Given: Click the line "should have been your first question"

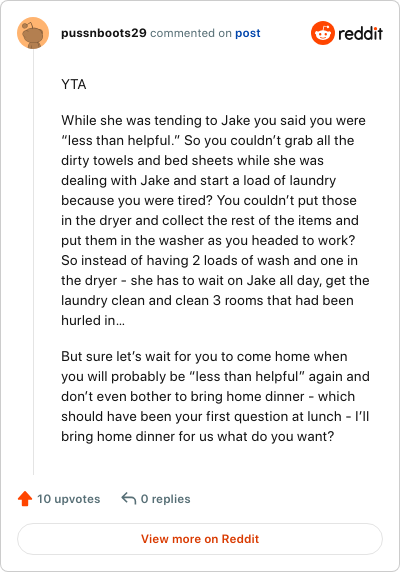Looking at the screenshot, I should coord(215,416).
